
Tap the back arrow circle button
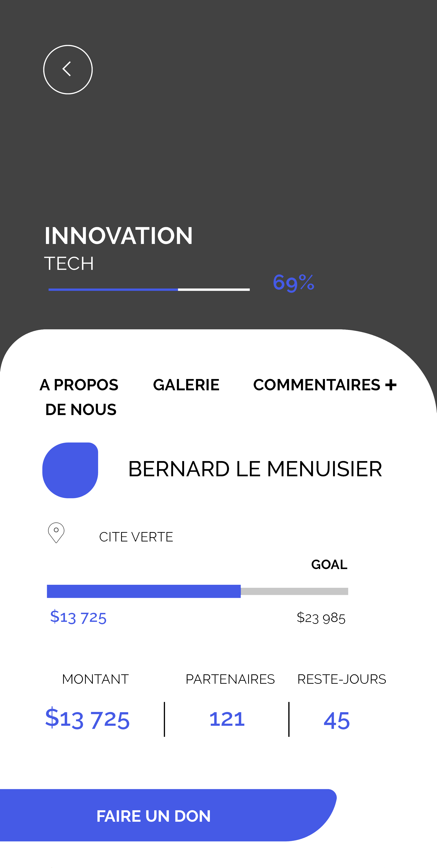point(68,69)
